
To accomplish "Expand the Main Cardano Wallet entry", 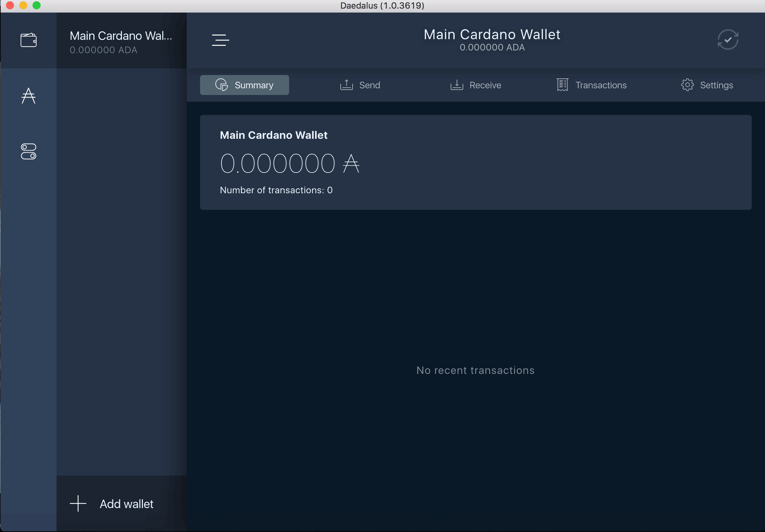I will tap(122, 41).
